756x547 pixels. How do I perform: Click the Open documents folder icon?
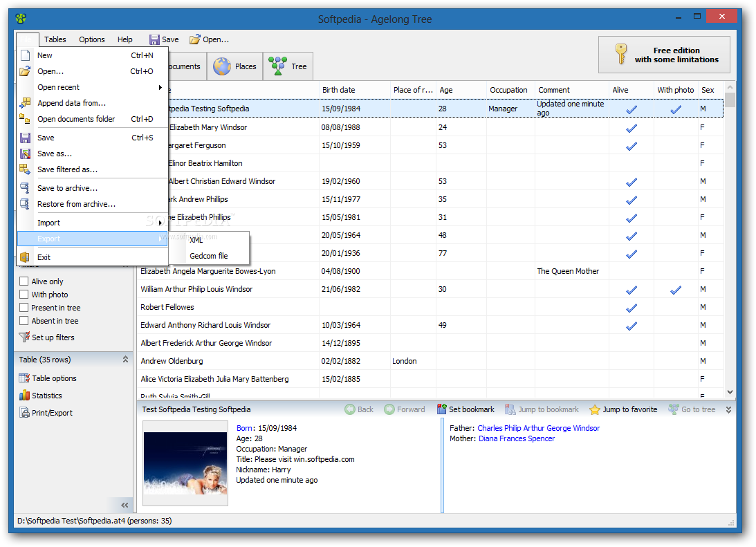click(25, 118)
